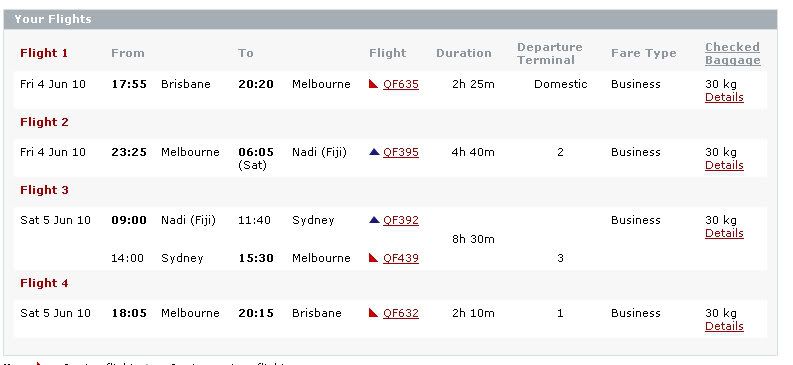The width and height of the screenshot is (793, 365).
Task: Open flight number link QF635
Action: point(401,84)
